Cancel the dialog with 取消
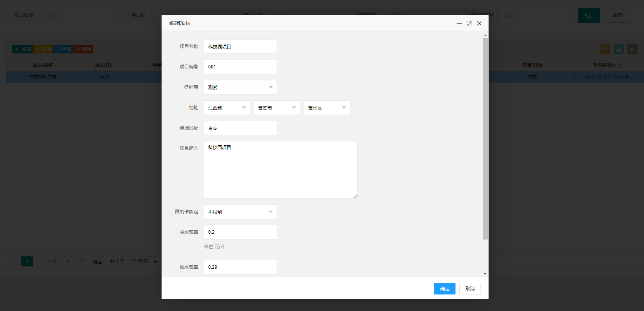Screen dimensions: 644x311 tap(470, 289)
